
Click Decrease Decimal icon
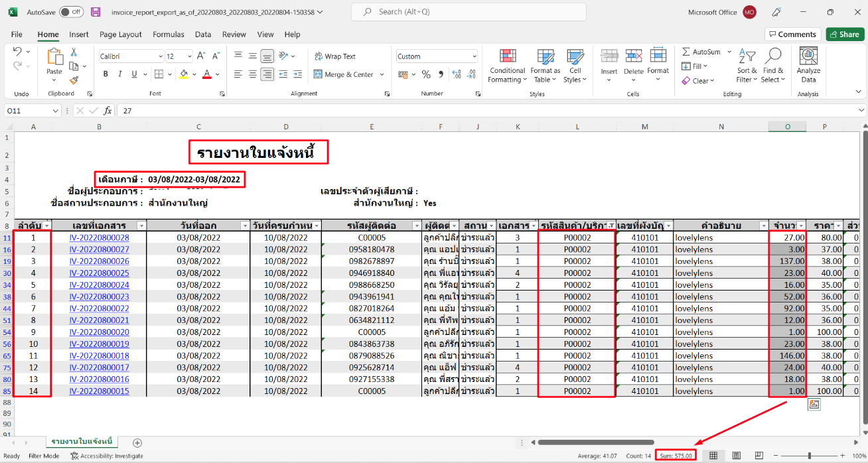point(470,74)
